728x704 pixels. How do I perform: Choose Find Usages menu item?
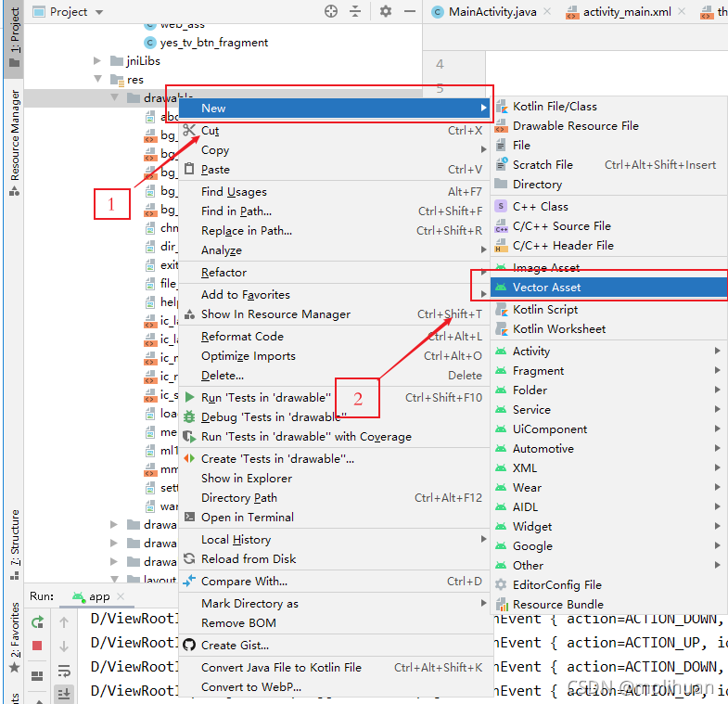[x=334, y=191]
